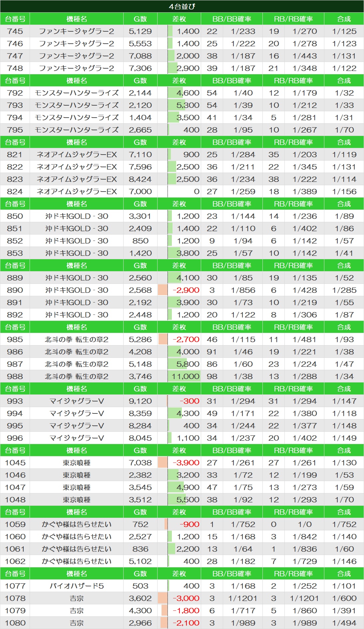This screenshot has height=629, width=364.
Task: Click RB rate 1/402 in row 851
Action: (x=304, y=229)
